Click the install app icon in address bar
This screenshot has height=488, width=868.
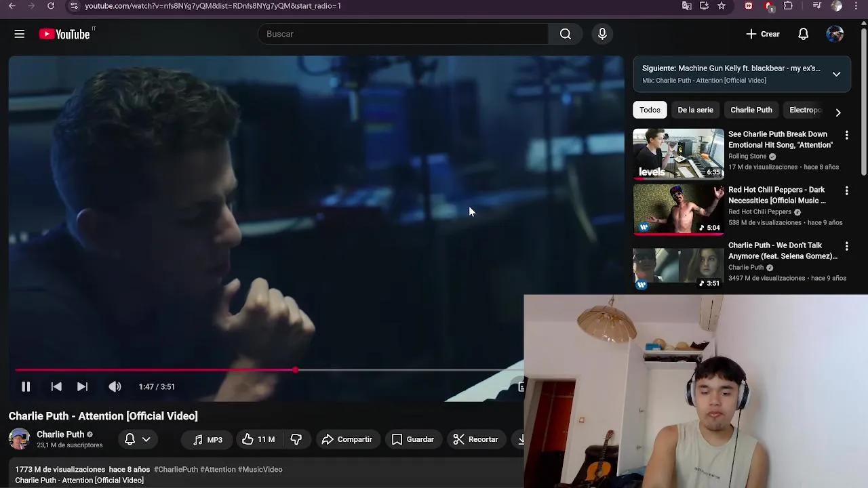[x=704, y=5]
